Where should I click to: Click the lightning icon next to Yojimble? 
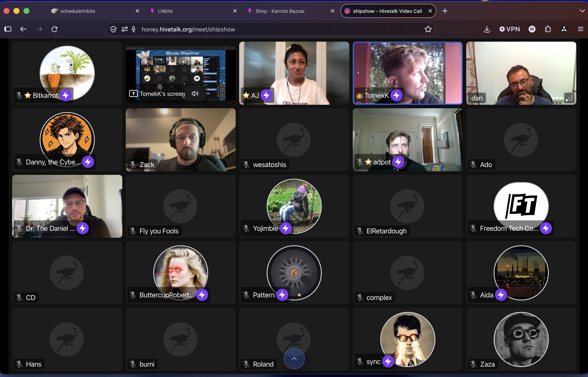coord(286,228)
